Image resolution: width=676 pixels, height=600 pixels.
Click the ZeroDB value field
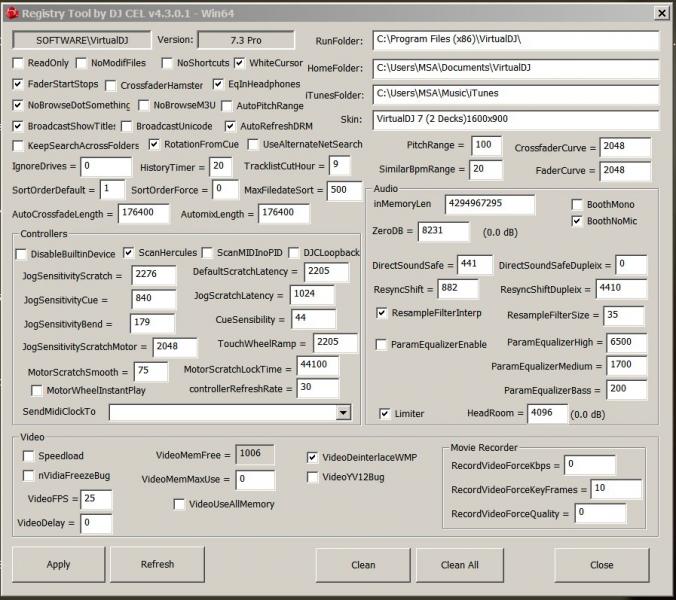tap(444, 231)
